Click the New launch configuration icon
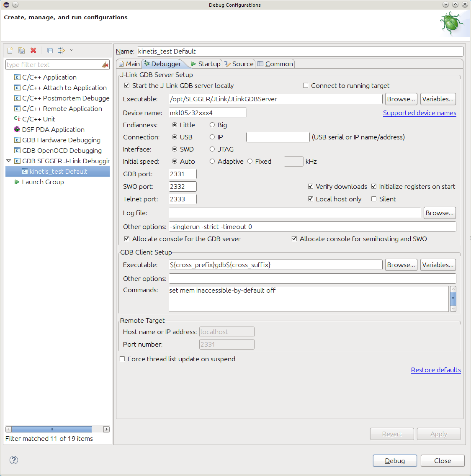This screenshot has height=476, width=471. 10,50
